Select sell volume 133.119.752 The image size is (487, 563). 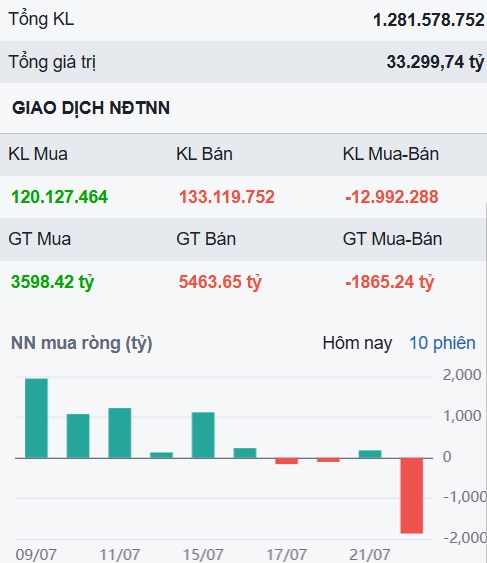click(227, 197)
